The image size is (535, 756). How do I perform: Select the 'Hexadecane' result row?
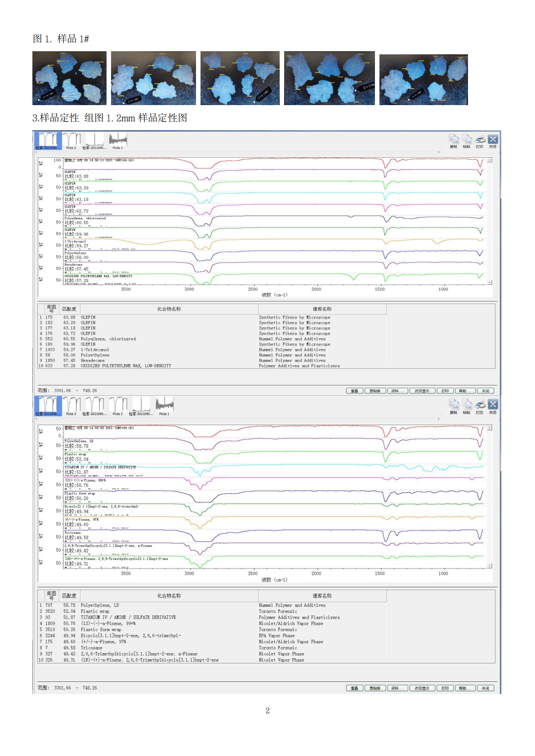pos(211,361)
